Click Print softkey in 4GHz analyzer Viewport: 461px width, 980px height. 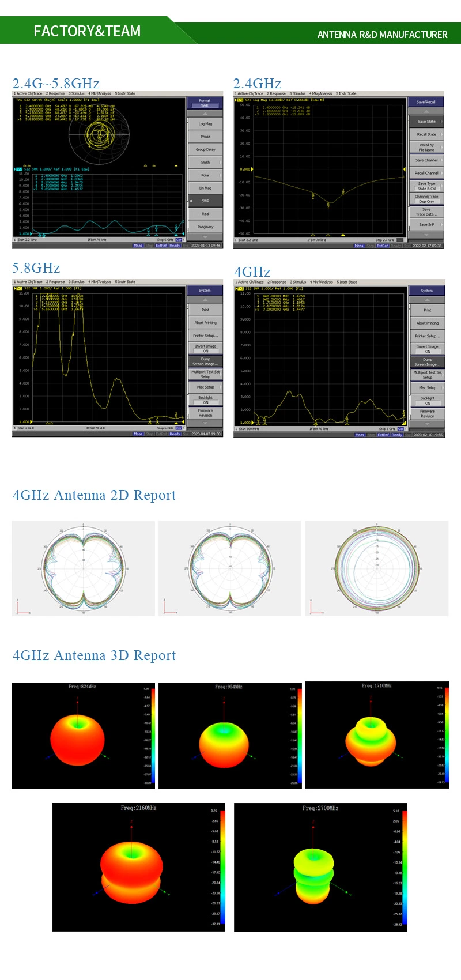[427, 310]
